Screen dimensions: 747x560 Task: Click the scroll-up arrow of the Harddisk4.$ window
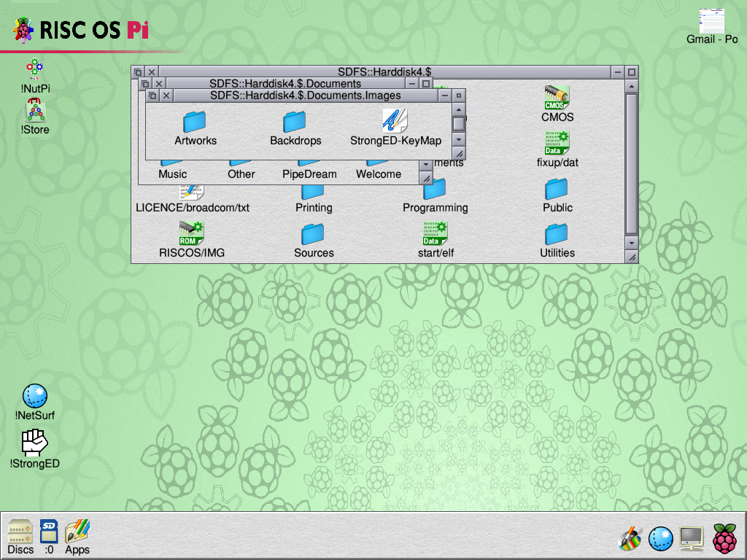(x=632, y=86)
